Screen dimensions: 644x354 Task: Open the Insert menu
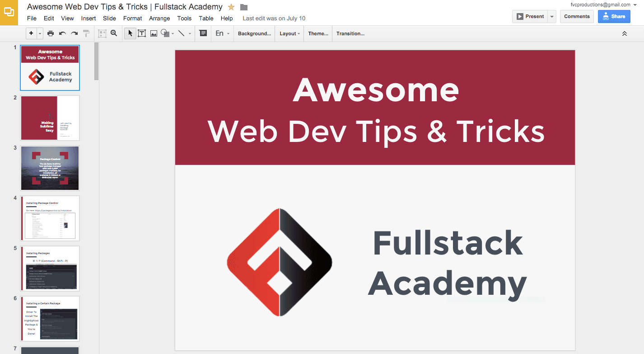click(89, 19)
